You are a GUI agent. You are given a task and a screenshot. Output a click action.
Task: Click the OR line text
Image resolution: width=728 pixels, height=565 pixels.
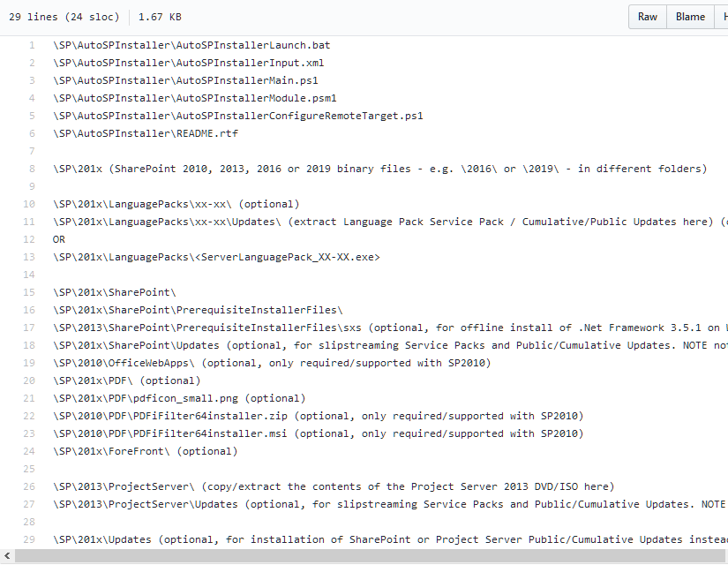coord(59,239)
